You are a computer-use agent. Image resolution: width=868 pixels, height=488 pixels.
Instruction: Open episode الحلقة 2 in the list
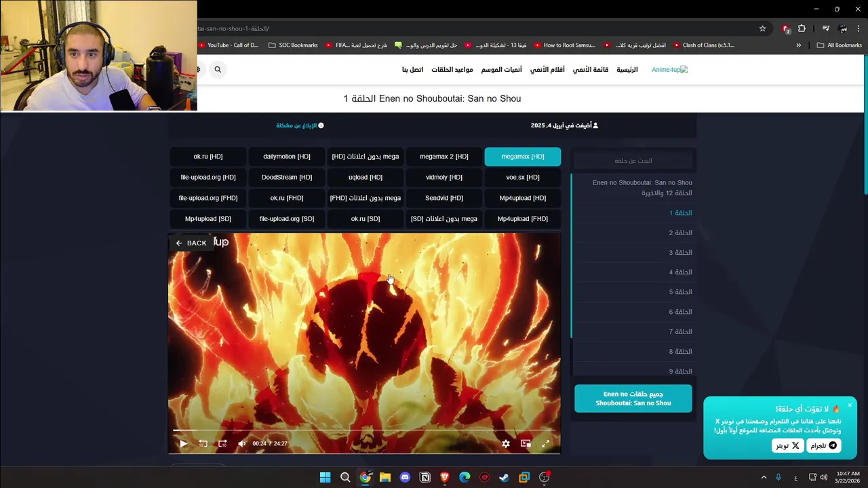point(633,232)
